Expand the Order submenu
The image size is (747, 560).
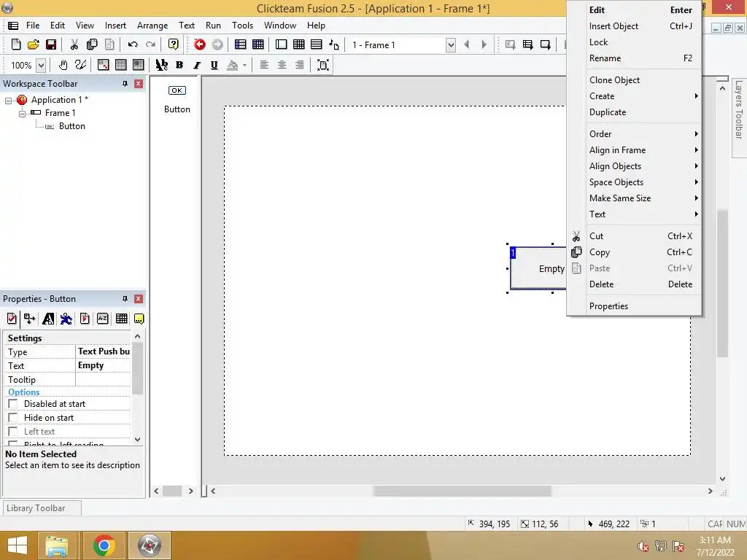coord(643,134)
